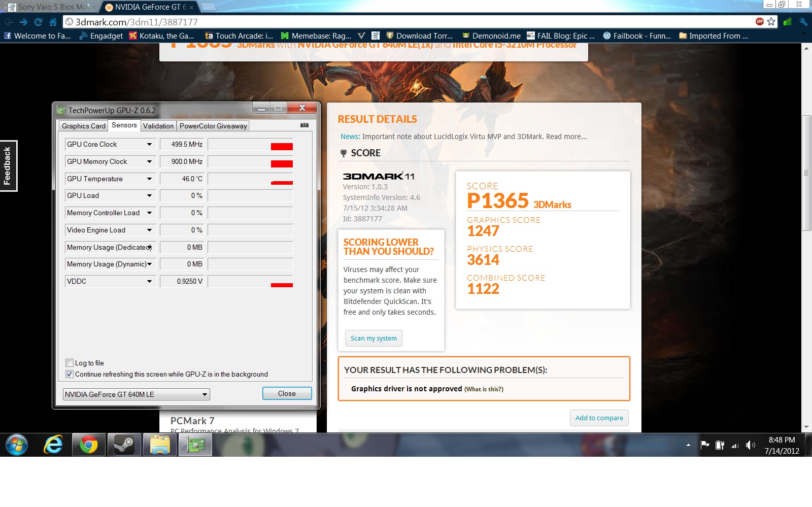Screen dimensions: 812x507
Task: Check battery power tray icon
Action: coord(720,445)
